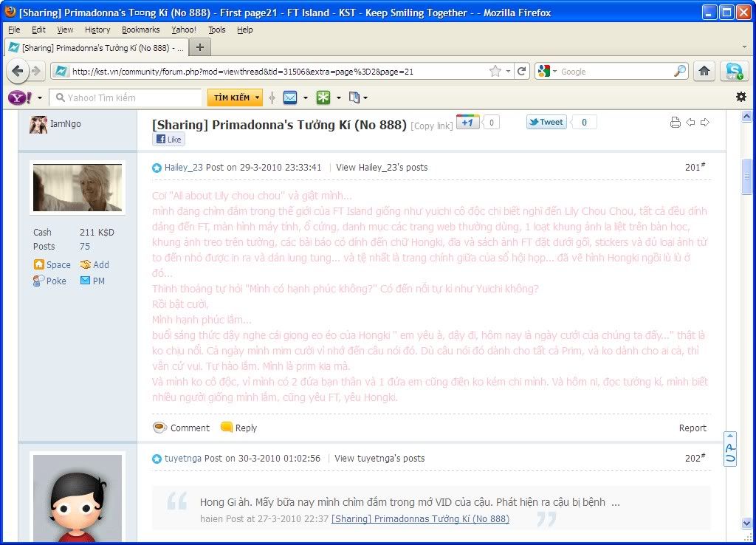The width and height of the screenshot is (756, 545).
Task: Open the Firefox Home page icon
Action: (x=704, y=71)
